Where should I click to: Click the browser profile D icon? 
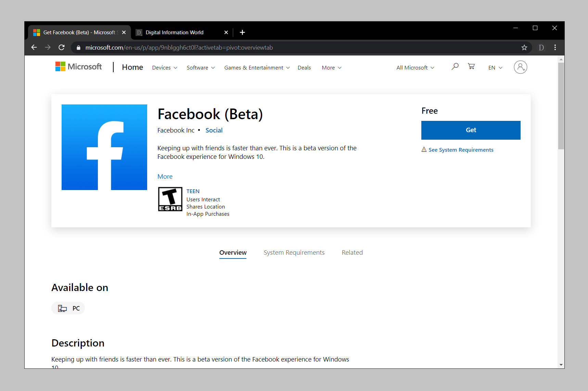(x=541, y=48)
